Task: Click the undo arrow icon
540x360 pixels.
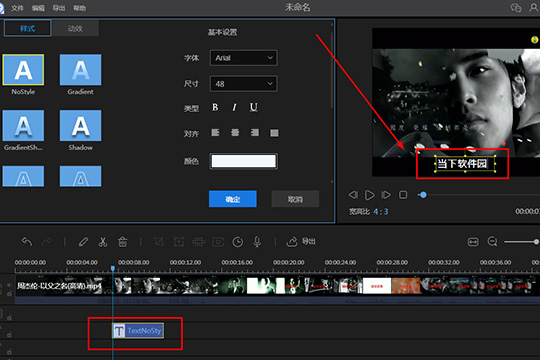Action: tap(27, 242)
